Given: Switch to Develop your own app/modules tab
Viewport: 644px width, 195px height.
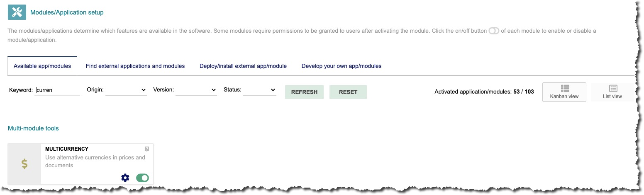Looking at the screenshot, I should (342, 66).
